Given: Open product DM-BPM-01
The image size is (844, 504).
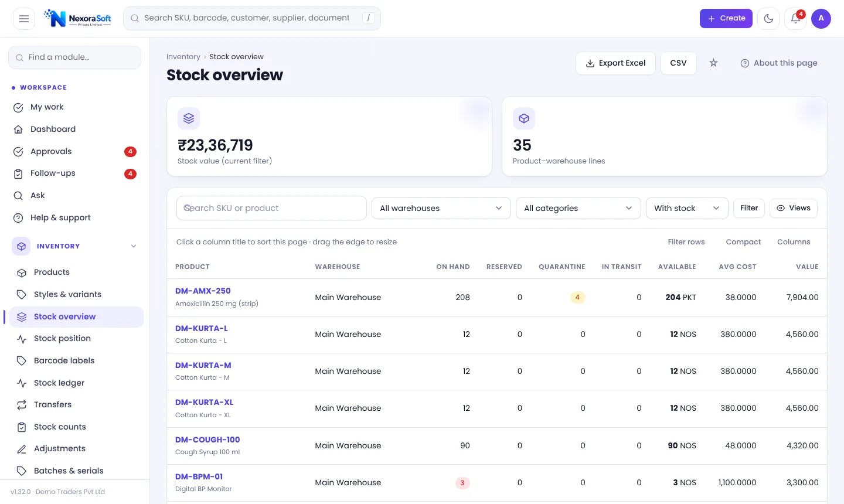Looking at the screenshot, I should pos(199,477).
